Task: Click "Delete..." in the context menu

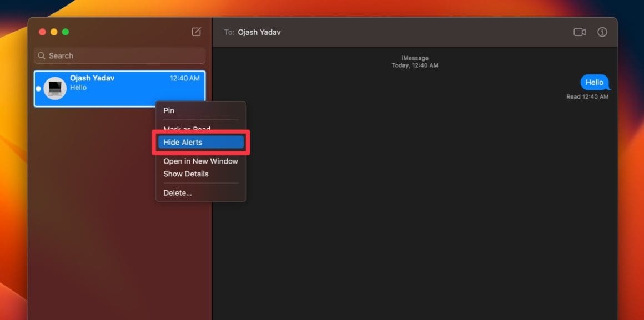Action: [x=178, y=192]
